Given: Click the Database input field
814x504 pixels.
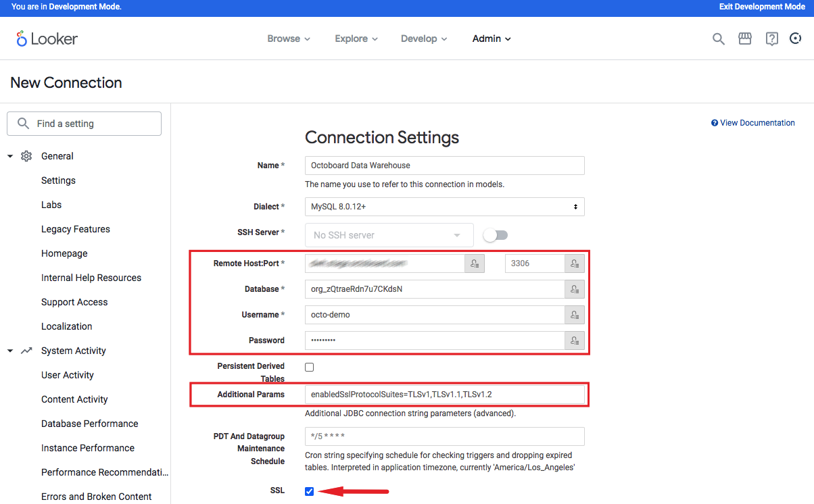Looking at the screenshot, I should point(435,289).
